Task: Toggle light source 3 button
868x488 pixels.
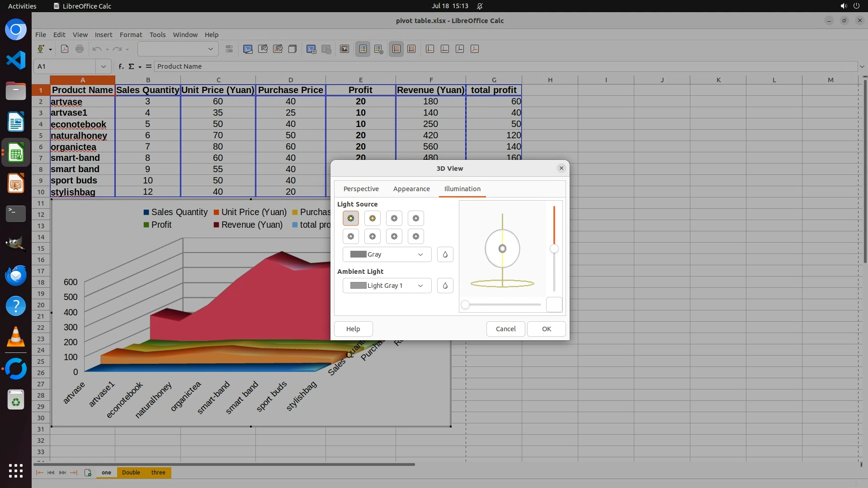Action: [394, 218]
